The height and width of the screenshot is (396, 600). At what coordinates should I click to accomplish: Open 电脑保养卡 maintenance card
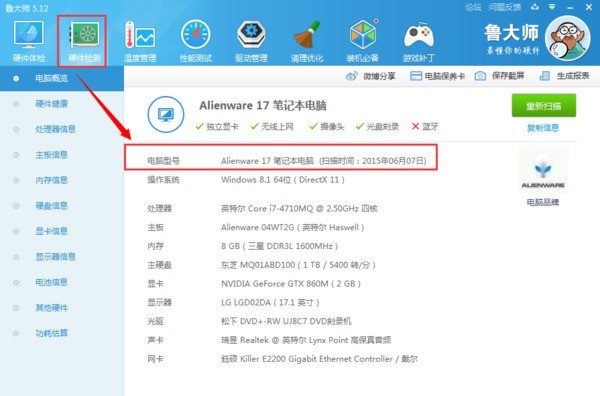click(x=437, y=76)
